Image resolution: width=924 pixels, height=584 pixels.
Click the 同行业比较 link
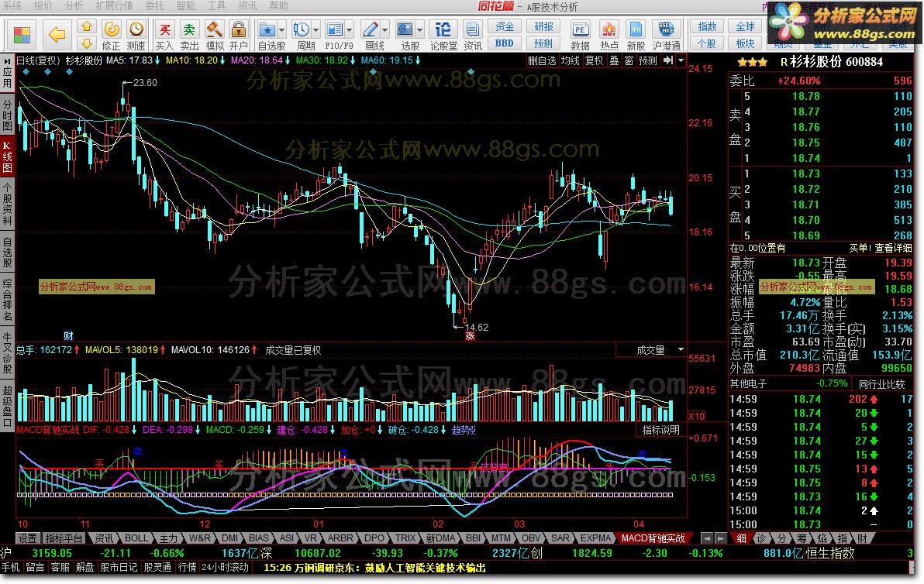(883, 384)
